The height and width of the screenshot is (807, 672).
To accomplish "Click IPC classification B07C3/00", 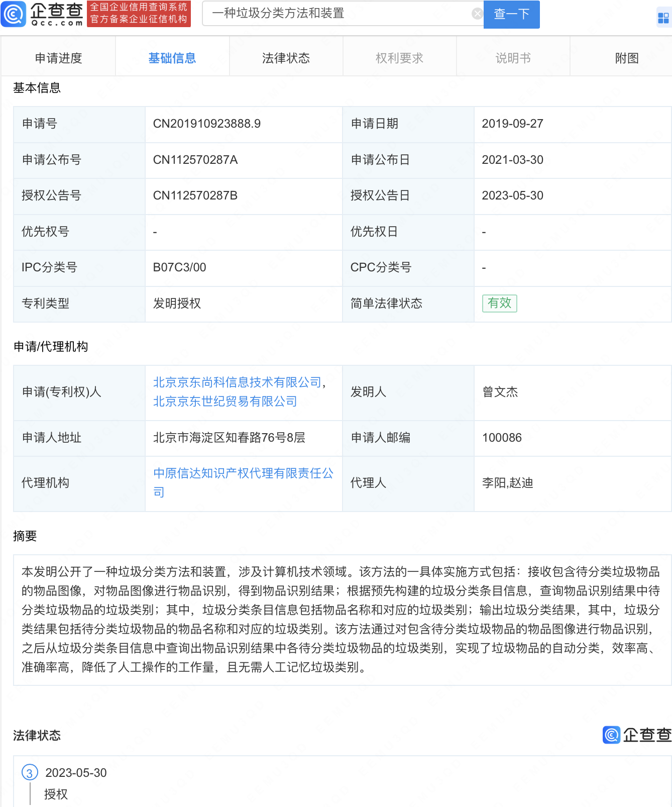I will click(x=179, y=267).
